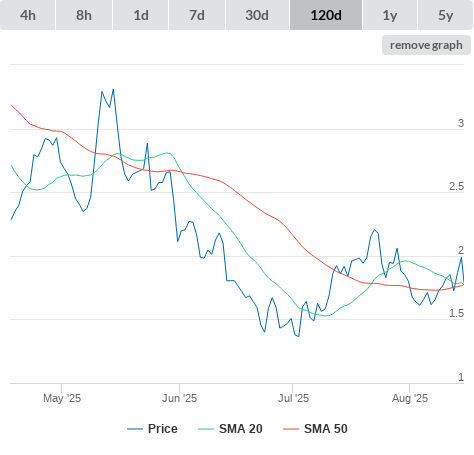Viewport: 474px width, 455px height.
Task: Open the 7d time range view
Action: tap(197, 15)
